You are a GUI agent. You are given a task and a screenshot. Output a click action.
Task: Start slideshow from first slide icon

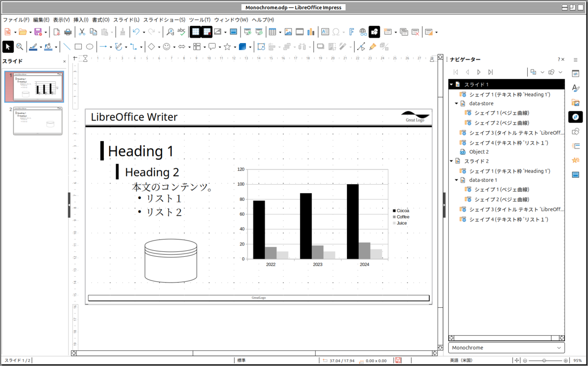click(248, 32)
